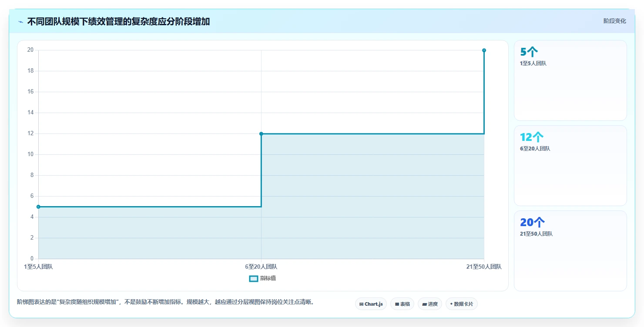Select the 20个 stat card value

533,222
